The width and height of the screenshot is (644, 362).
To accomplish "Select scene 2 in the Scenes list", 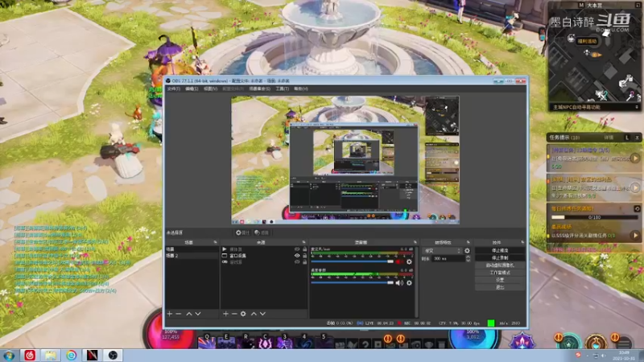I will [x=192, y=256].
